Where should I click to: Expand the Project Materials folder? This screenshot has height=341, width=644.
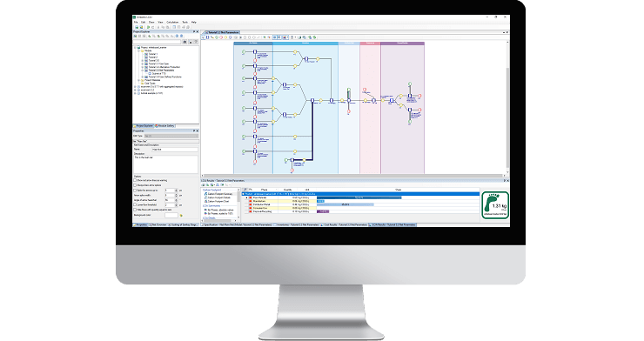[x=139, y=80]
